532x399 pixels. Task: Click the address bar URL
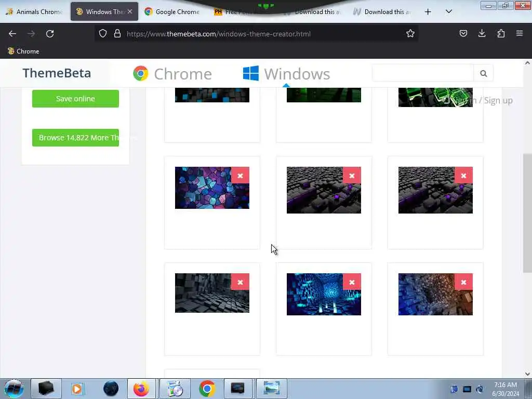(219, 34)
